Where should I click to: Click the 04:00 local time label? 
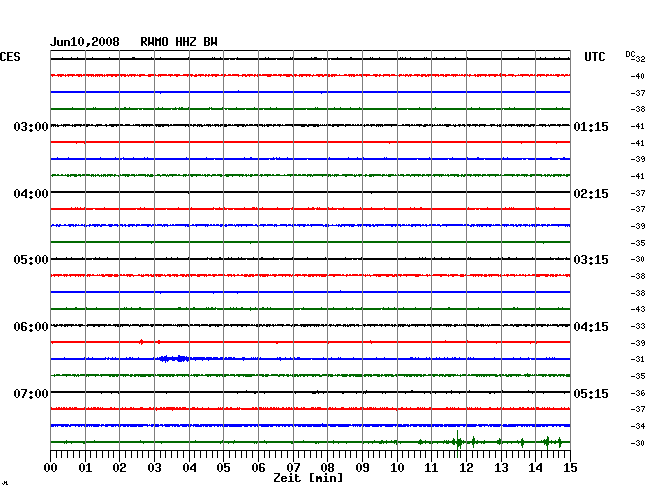coord(31,194)
